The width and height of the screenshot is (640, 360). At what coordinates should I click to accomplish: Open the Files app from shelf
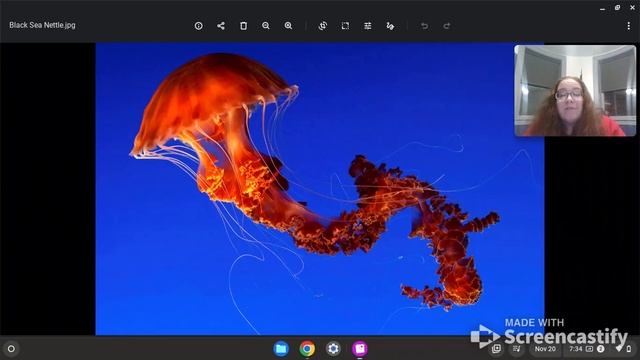click(281, 349)
